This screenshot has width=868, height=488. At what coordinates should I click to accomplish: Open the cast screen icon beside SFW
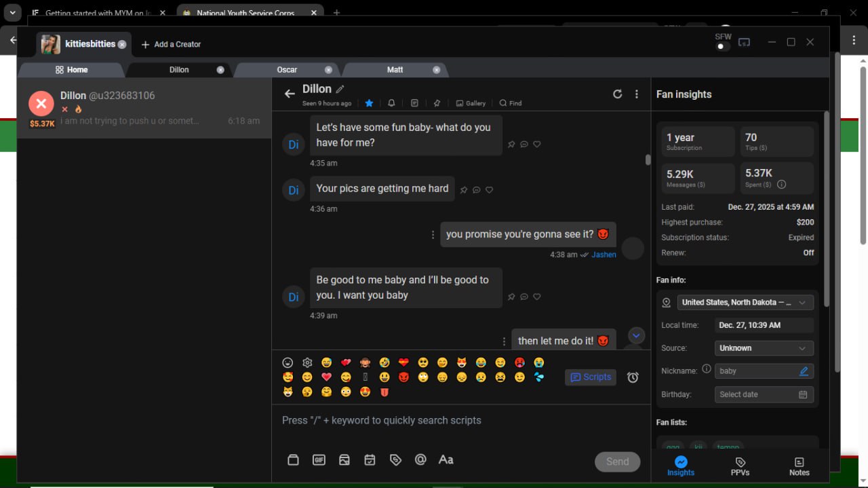click(x=744, y=42)
